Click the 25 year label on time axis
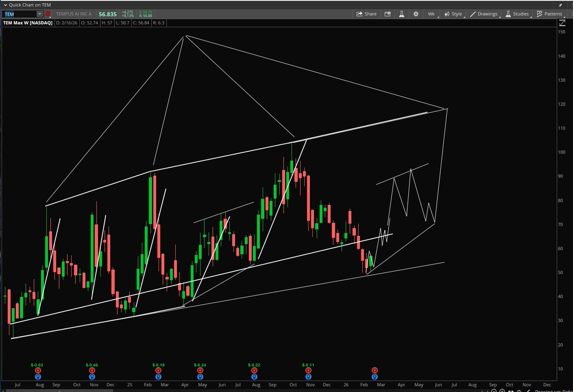Image resolution: width=573 pixels, height=392 pixels. (131, 385)
